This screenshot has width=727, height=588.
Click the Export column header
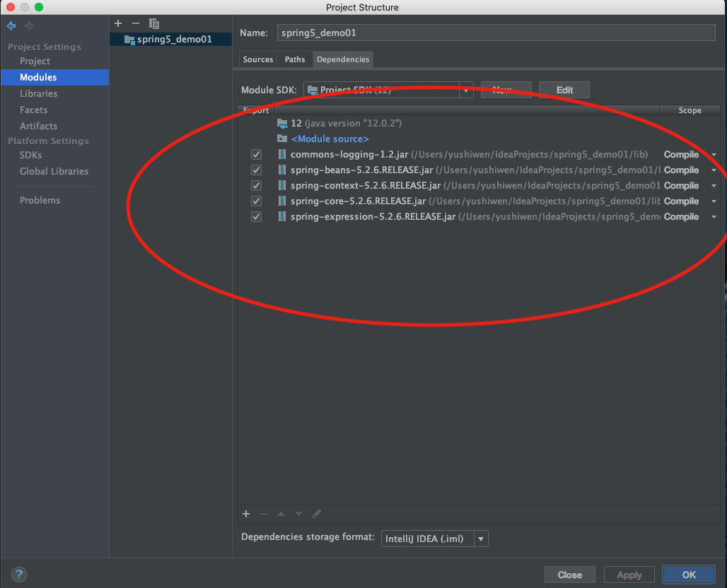257,110
